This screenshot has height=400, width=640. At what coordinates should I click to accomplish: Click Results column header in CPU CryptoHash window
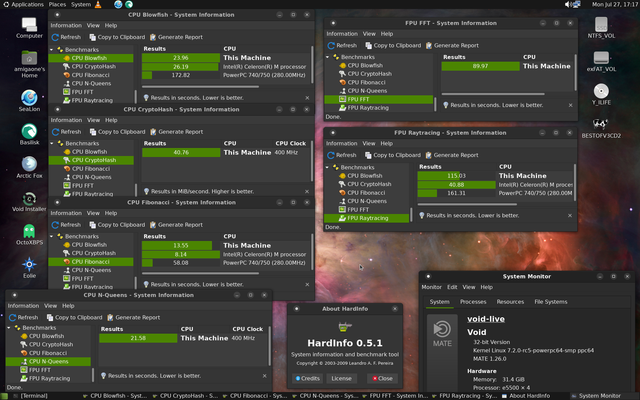155,144
